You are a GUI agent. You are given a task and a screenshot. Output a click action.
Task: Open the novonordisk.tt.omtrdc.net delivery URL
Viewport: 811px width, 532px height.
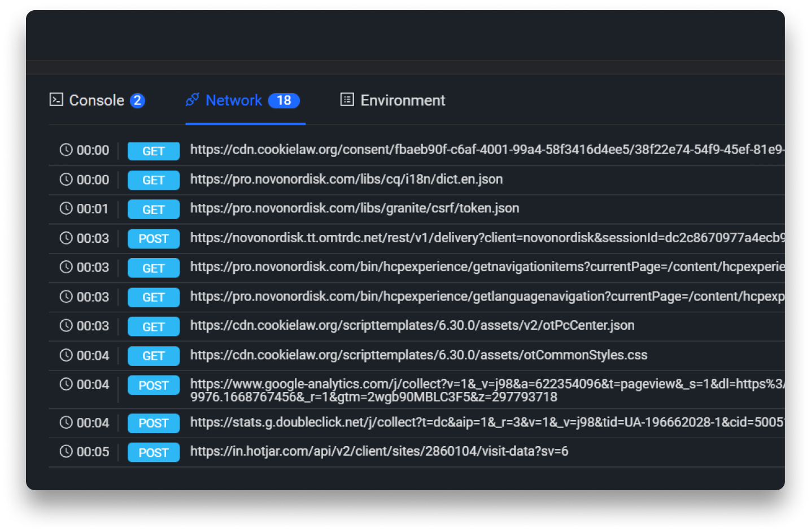pos(487,238)
